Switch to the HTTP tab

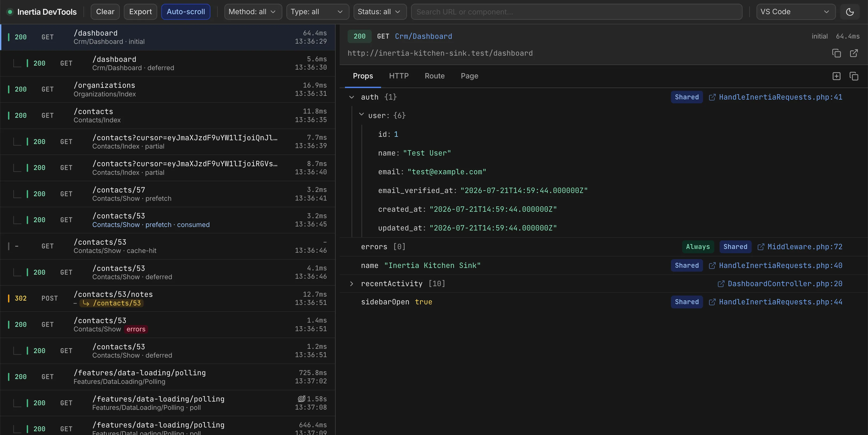(399, 76)
